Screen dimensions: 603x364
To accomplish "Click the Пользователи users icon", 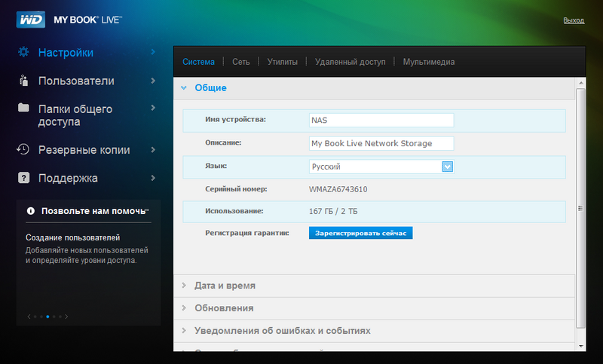I will 23,81.
